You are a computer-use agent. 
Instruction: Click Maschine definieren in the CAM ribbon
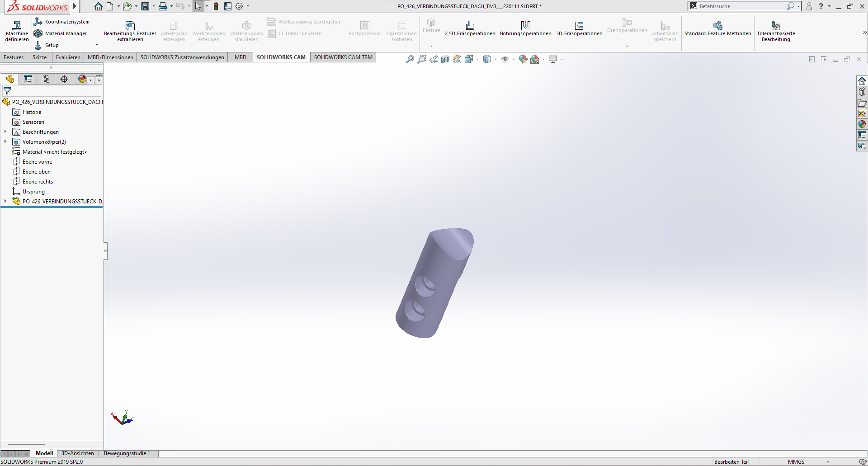[17, 31]
